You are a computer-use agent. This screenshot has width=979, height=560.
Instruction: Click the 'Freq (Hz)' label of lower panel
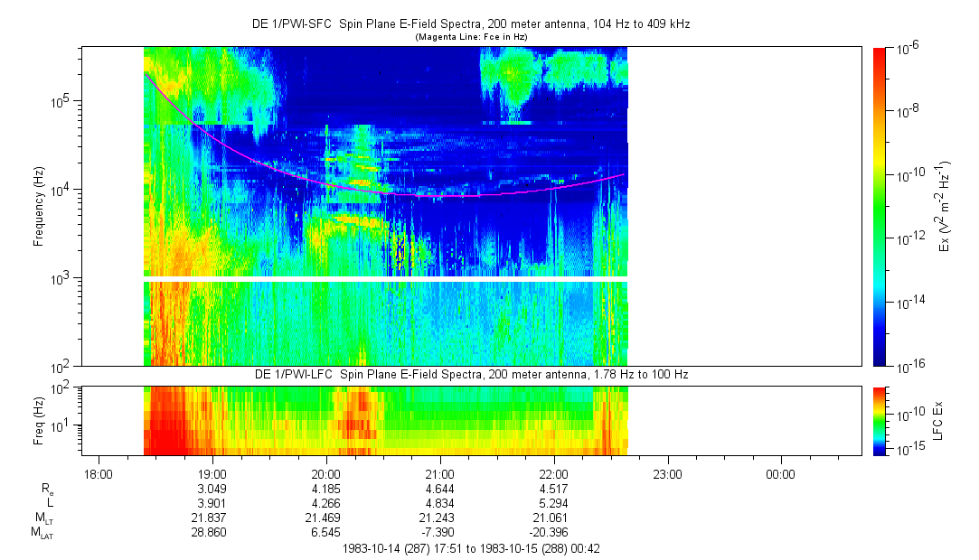[x=39, y=420]
